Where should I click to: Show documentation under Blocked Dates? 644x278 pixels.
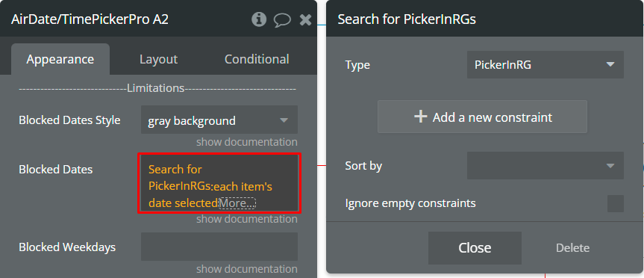[247, 219]
